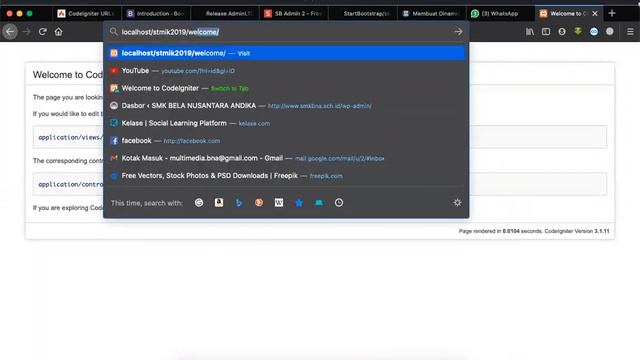The height and width of the screenshot is (360, 640).
Task: Search open tabs with the tabs icon
Action: pyautogui.click(x=319, y=202)
